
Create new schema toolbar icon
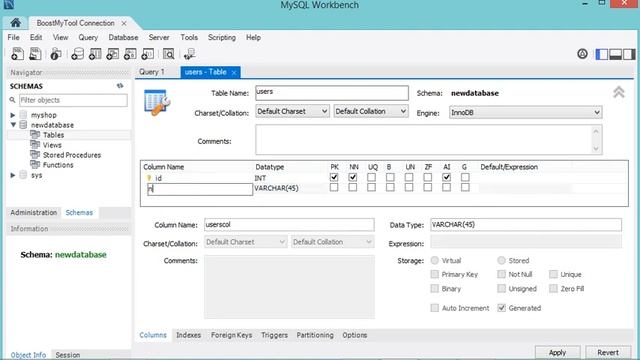tap(77, 54)
